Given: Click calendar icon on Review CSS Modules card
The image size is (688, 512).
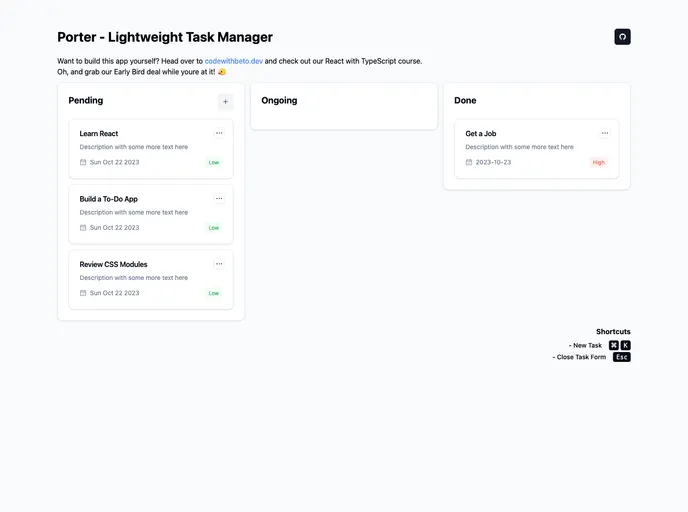Looking at the screenshot, I should coord(83,293).
